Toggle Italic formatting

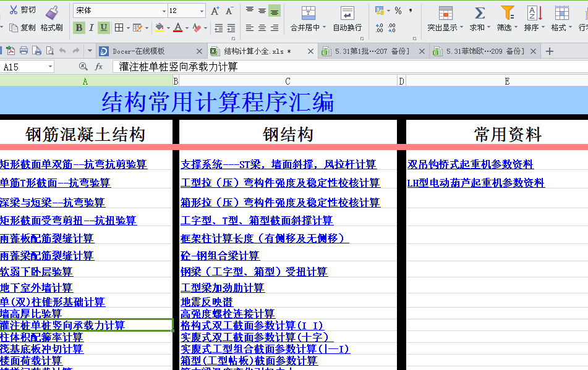pyautogui.click(x=91, y=27)
